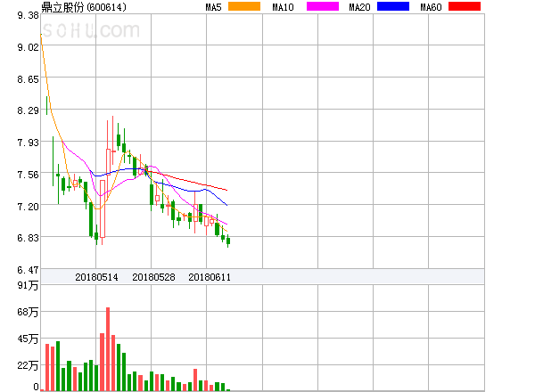Click the 8.29 price axis label
Image resolution: width=535 pixels, height=392 pixels.
28,110
